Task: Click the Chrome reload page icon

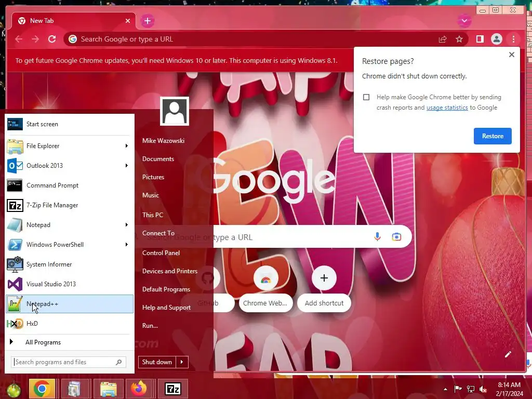Action: click(x=52, y=39)
